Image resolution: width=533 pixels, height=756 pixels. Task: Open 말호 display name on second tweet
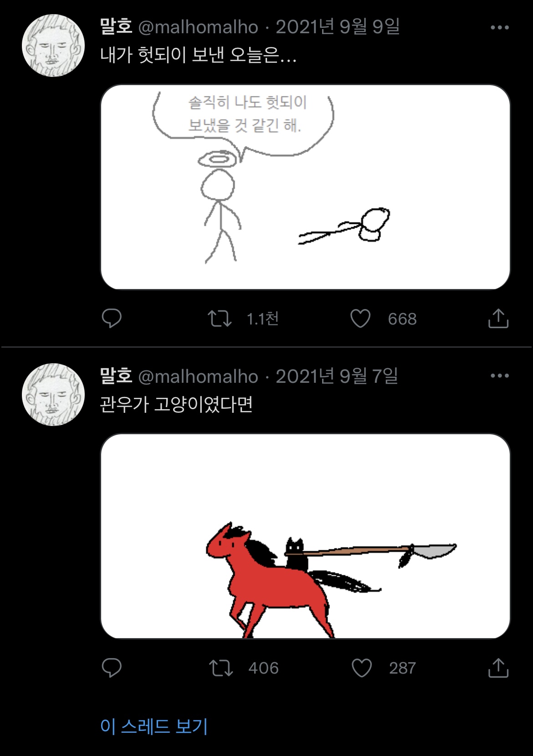(x=116, y=375)
